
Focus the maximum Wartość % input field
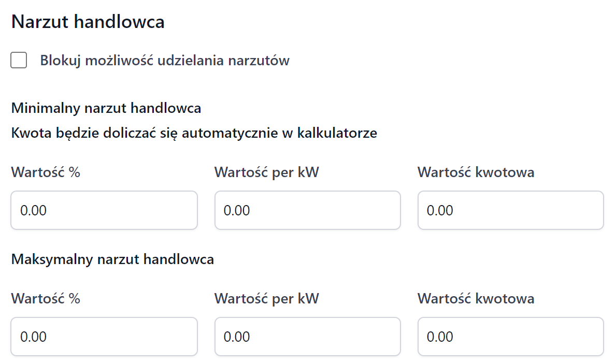[104, 337]
